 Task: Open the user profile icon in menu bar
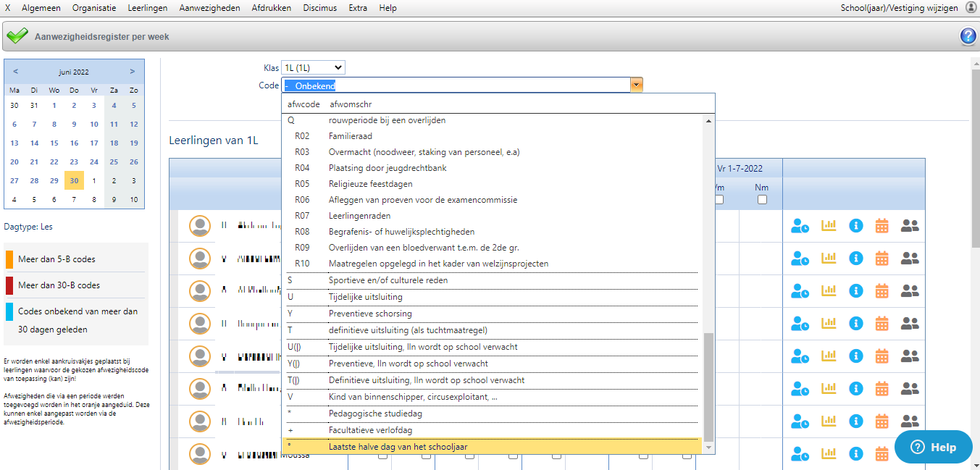971,7
